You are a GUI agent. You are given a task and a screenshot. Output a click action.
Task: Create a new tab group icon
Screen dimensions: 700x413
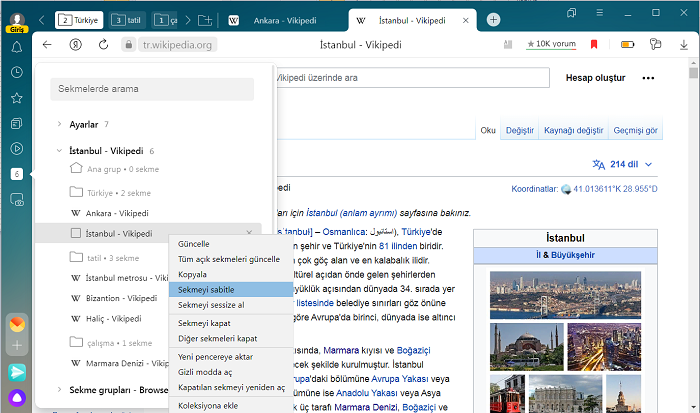205,20
